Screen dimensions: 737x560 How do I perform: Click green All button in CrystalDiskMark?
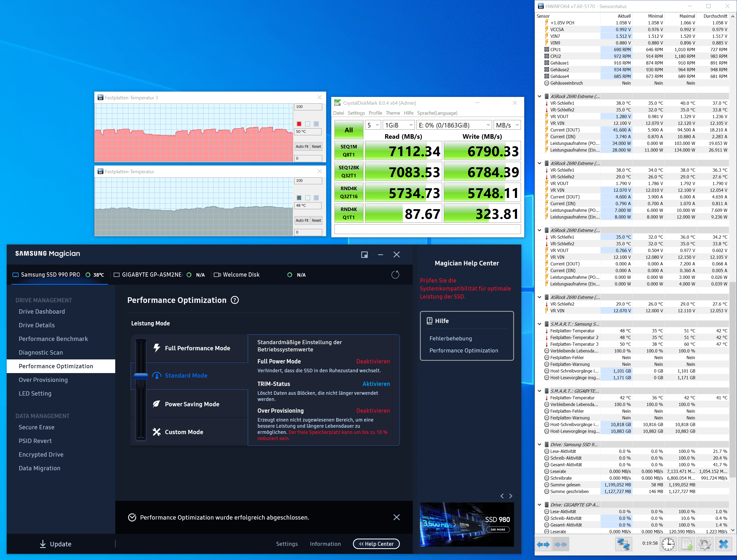tap(349, 130)
